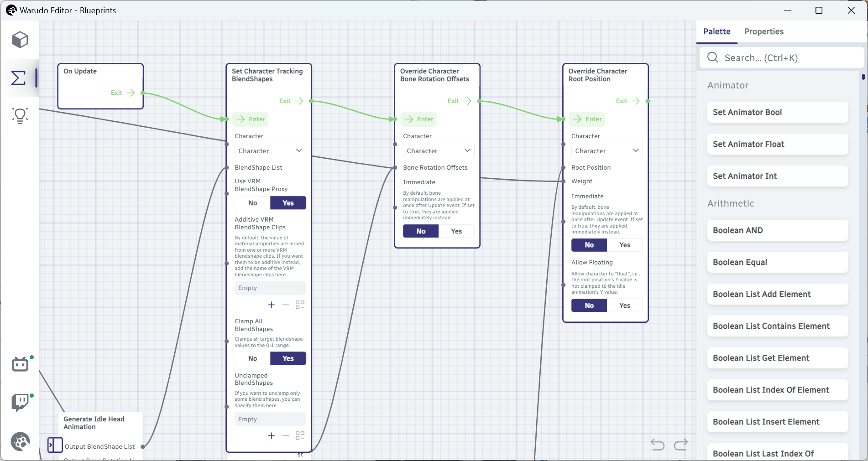868x461 pixels.
Task: Remove an Unclamped BlendShapes entry with minus
Action: pyautogui.click(x=286, y=435)
